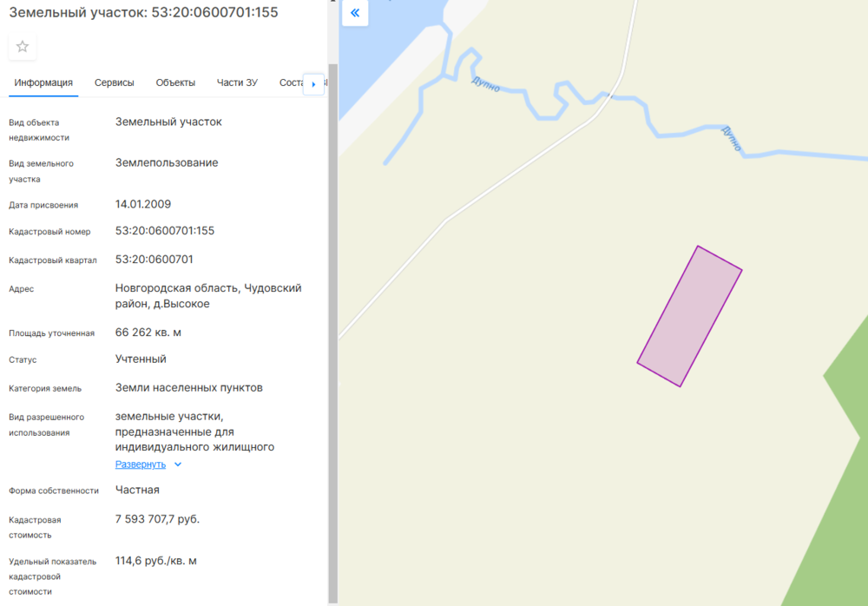Add the land plot to favorites with star

point(23,47)
